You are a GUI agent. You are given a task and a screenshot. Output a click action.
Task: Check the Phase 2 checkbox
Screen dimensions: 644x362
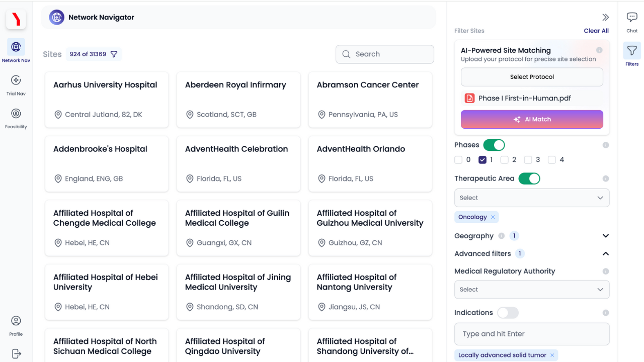(505, 160)
